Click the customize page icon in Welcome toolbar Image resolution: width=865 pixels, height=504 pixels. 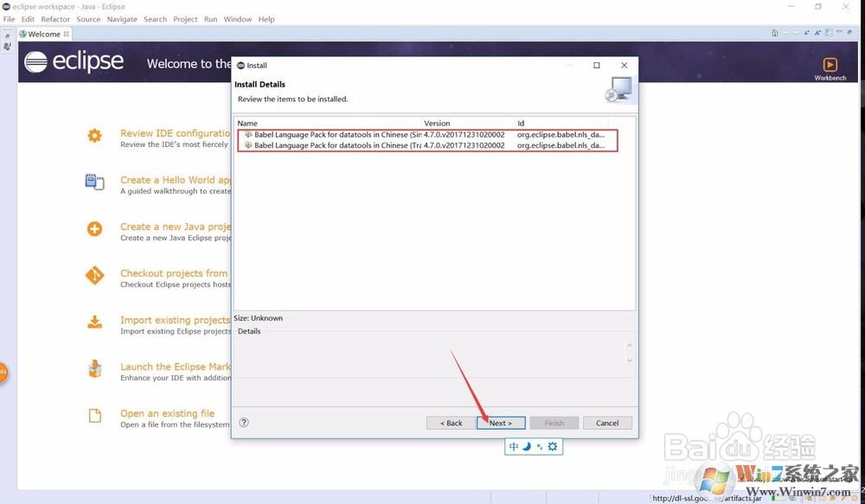[829, 33]
